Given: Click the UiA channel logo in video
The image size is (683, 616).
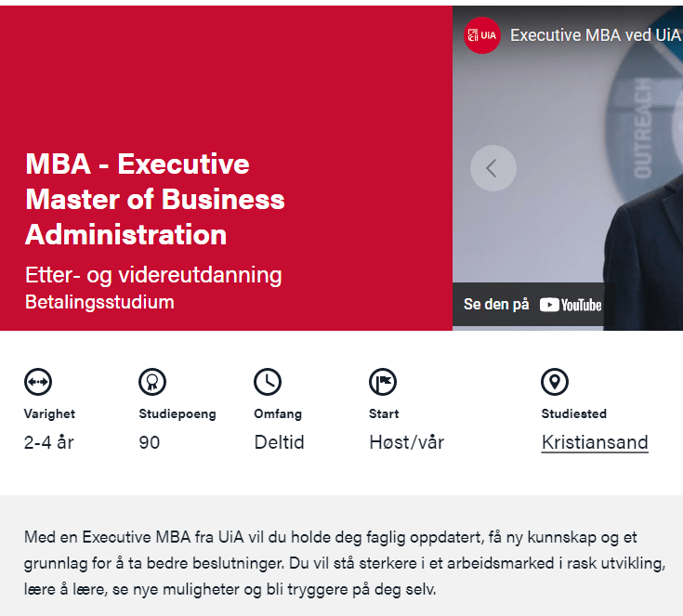Looking at the screenshot, I should pos(482,36).
